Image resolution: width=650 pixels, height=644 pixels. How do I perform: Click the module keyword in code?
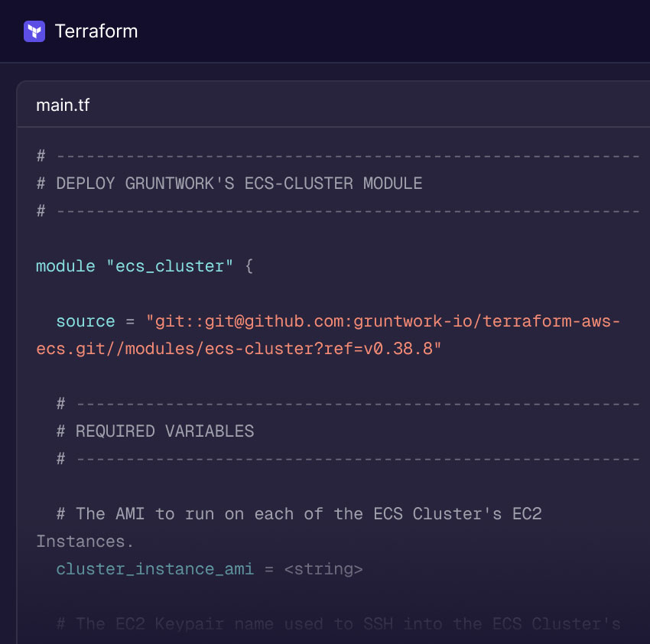(66, 266)
